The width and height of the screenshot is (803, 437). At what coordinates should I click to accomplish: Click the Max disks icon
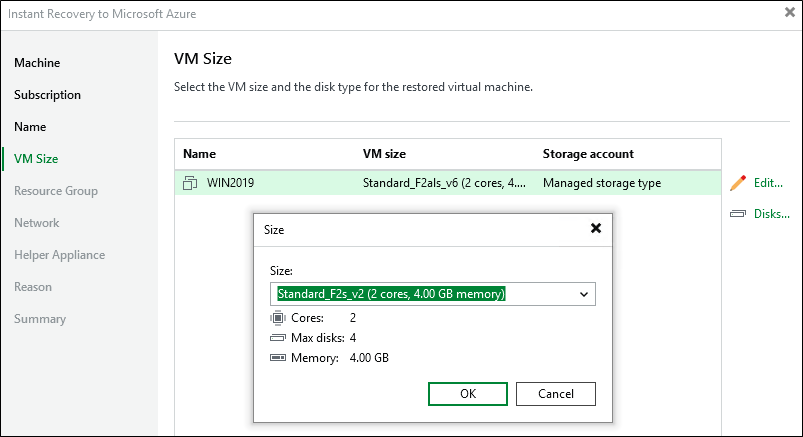coord(278,338)
